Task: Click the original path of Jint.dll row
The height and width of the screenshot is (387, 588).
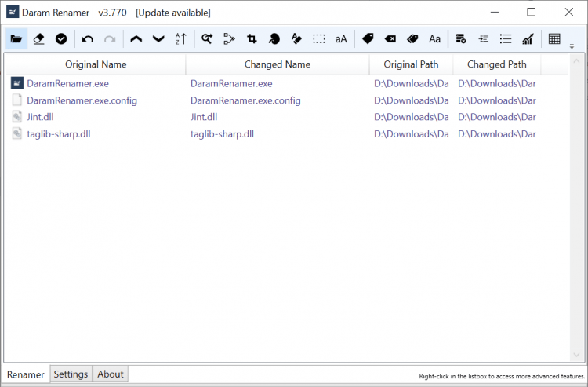Action: point(412,117)
